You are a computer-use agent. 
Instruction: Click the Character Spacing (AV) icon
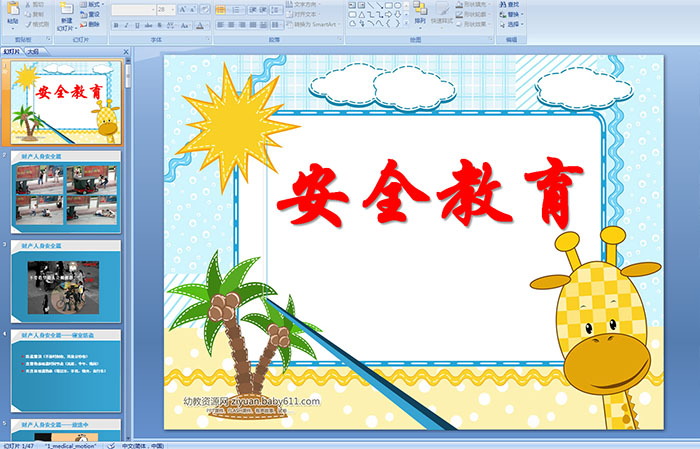pyautogui.click(x=171, y=25)
